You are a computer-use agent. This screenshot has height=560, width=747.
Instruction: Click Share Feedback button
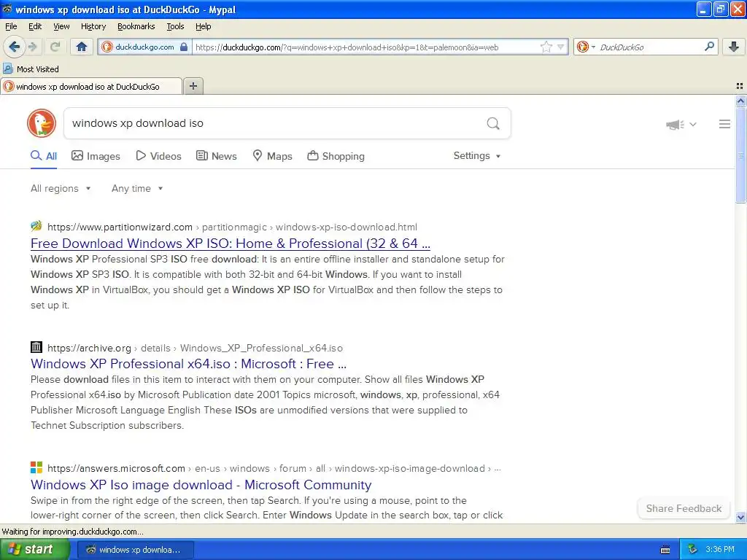tap(684, 508)
